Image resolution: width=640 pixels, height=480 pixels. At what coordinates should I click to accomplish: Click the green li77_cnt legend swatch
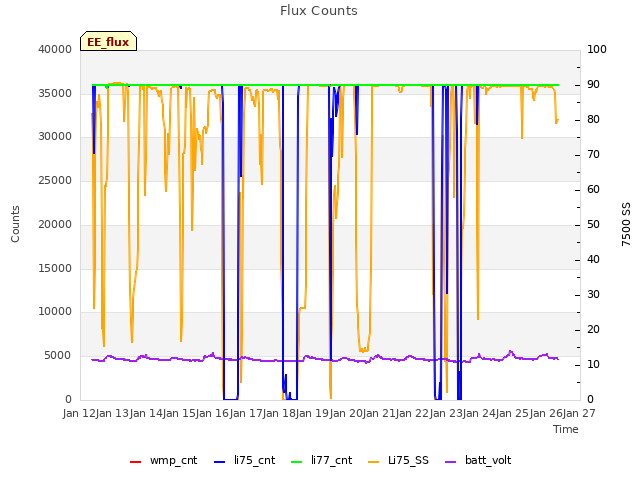point(297,462)
